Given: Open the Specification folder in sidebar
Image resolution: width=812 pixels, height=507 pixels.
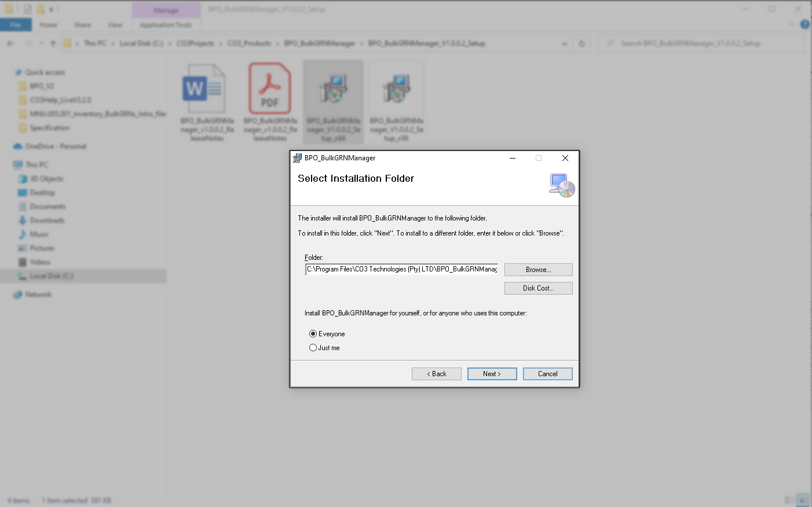Looking at the screenshot, I should click(x=49, y=128).
